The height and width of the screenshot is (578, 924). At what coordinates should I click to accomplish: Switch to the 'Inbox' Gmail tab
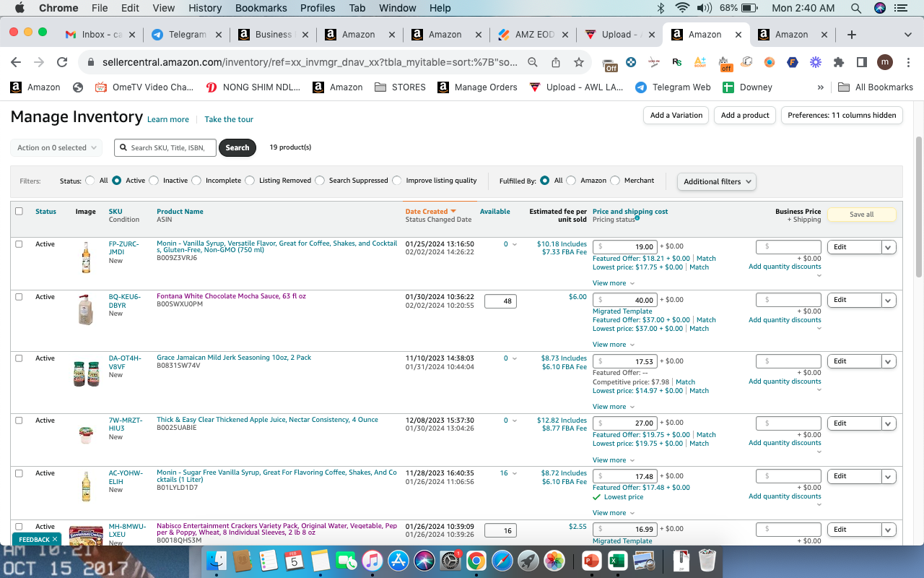point(100,34)
